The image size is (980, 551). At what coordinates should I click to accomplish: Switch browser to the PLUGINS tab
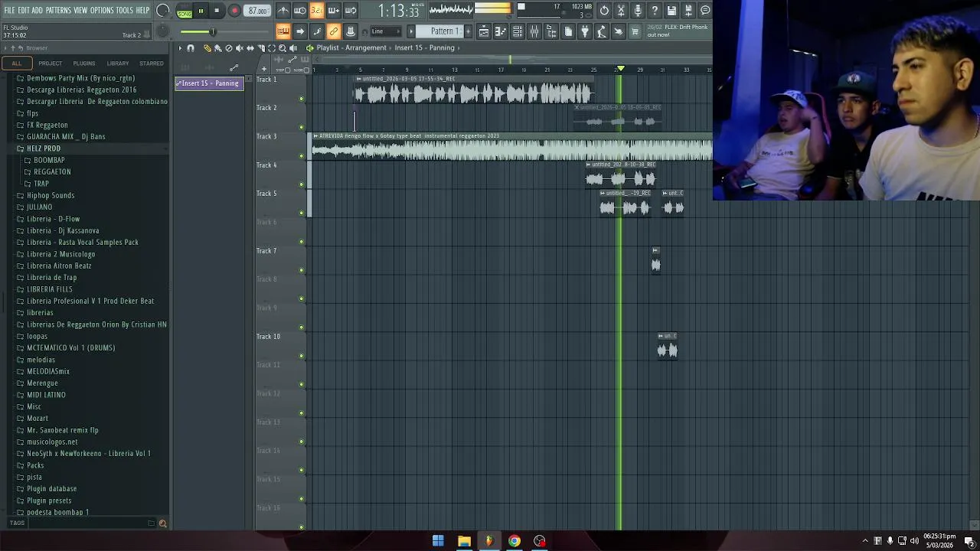coord(83,64)
